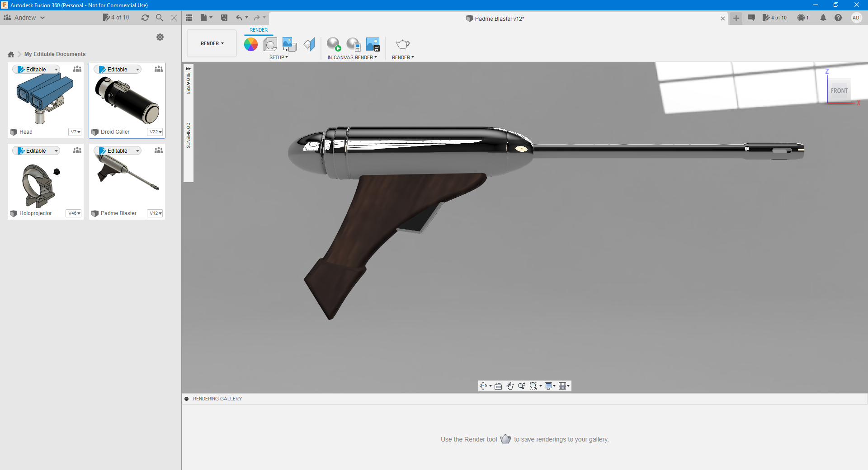Open the Droid Caller document thumbnail
Image resolution: width=868 pixels, height=470 pixels.
tap(127, 99)
